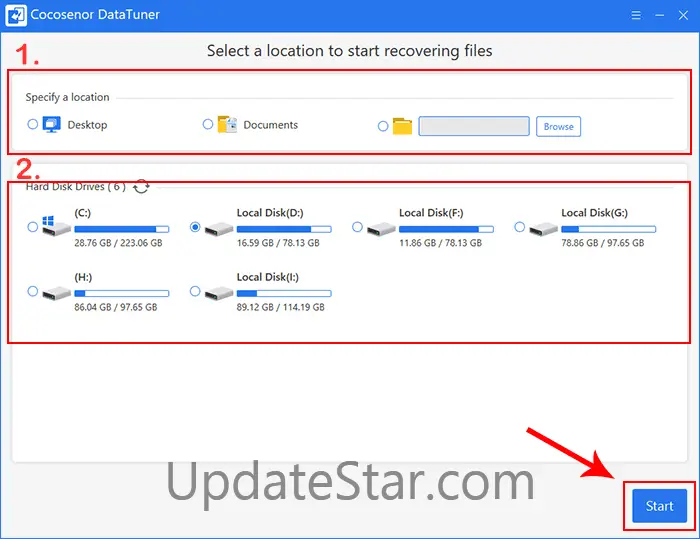Click the Local Disk(F:) usage bar
Image resolution: width=700 pixels, height=539 pixels.
click(x=446, y=229)
